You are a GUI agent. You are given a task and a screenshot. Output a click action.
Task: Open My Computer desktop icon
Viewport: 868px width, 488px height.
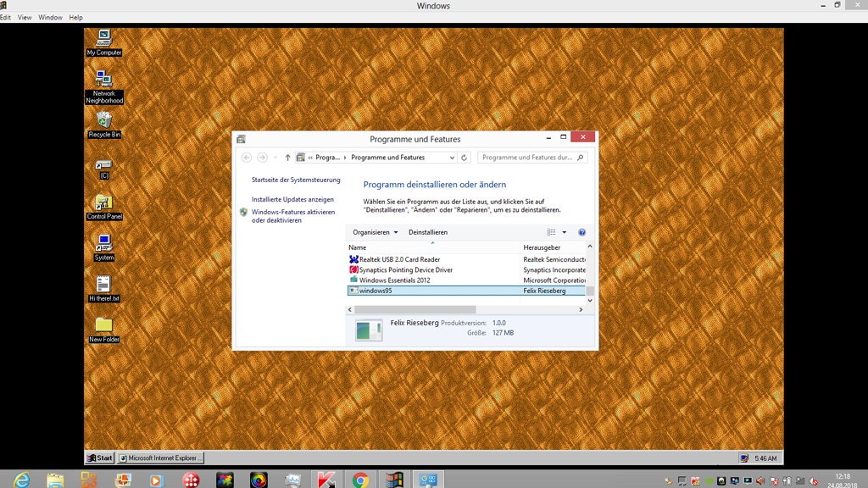(104, 43)
